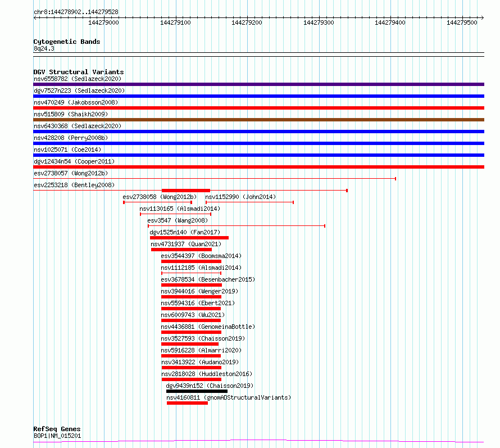Click nsv1130165 (Alsmadi2014) label
This screenshot has height=448, width=500.
click(180, 209)
